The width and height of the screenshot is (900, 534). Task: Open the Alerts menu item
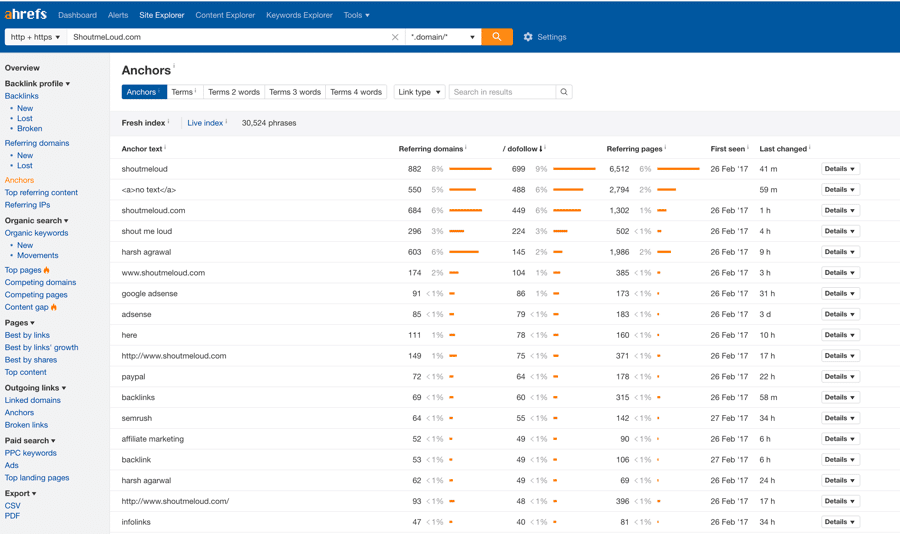point(118,16)
